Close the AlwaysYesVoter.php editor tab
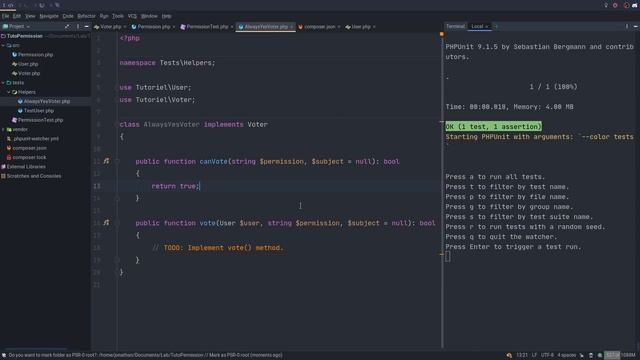640x360 pixels. [x=291, y=27]
